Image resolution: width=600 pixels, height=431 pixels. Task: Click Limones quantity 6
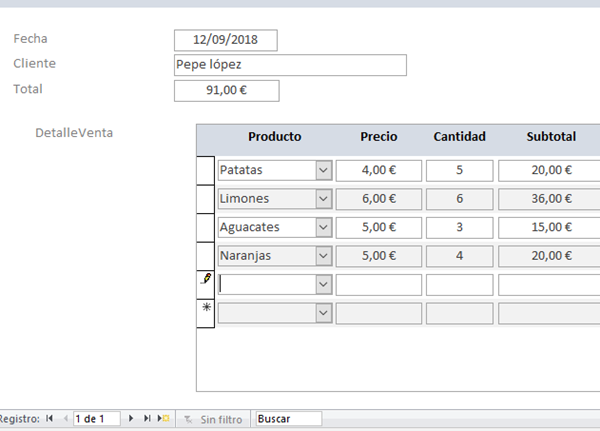[x=460, y=199]
